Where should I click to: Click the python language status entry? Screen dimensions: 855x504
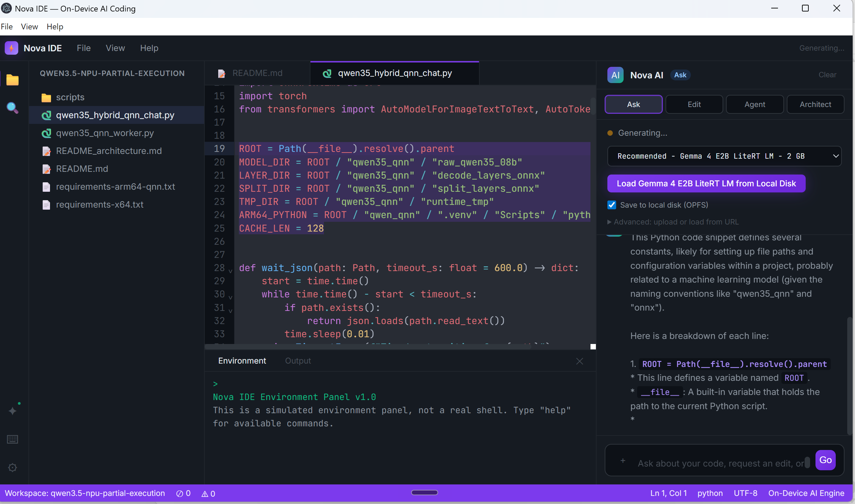[x=710, y=493]
